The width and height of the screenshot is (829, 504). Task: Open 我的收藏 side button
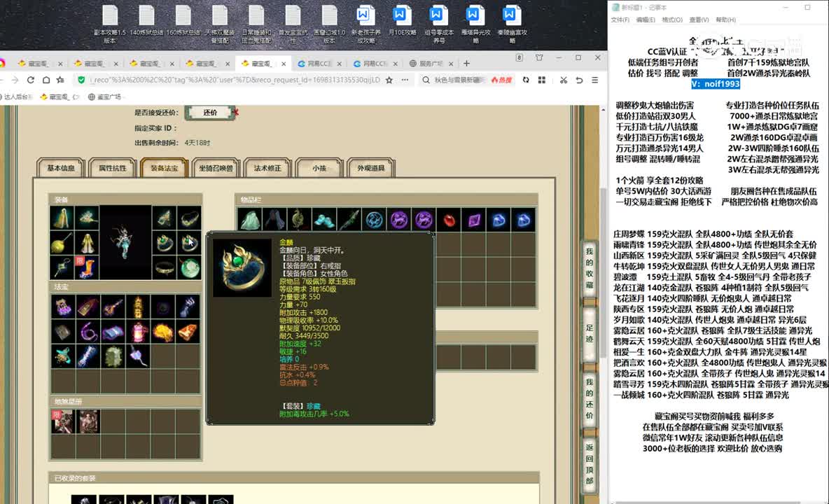[x=590, y=268]
